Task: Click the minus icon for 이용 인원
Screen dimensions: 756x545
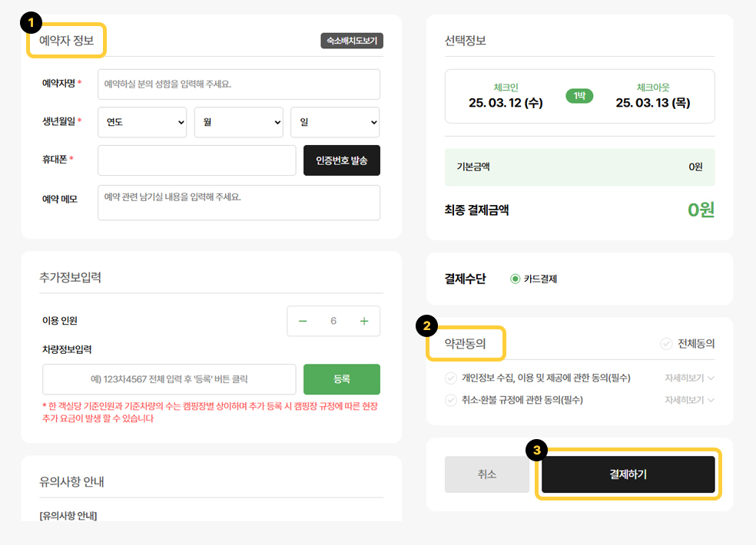Action: tap(303, 321)
